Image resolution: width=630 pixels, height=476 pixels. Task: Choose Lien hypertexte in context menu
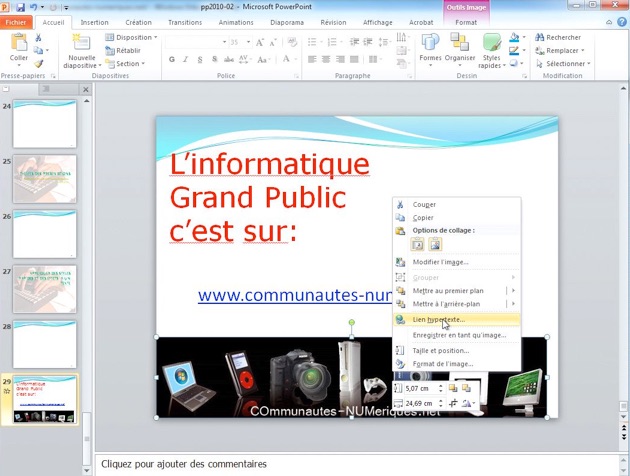click(x=456, y=320)
